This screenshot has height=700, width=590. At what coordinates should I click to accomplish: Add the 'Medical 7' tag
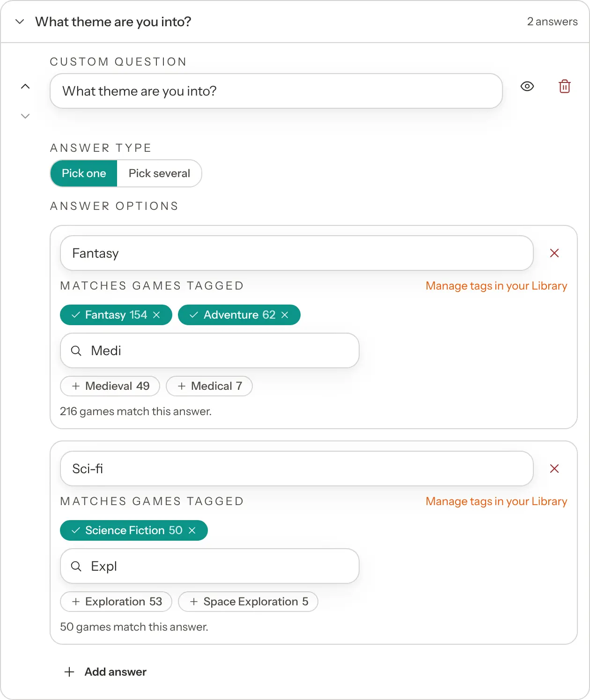point(209,386)
